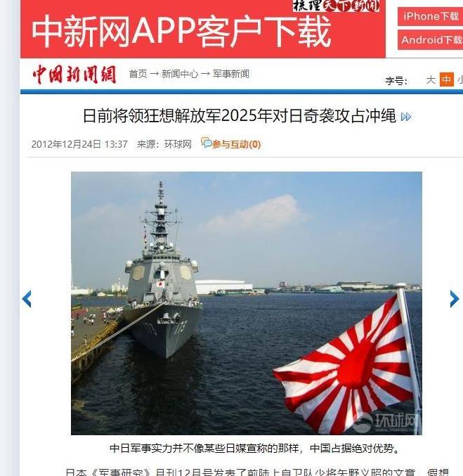Open 军事新闻 breadcrumb section
The width and height of the screenshot is (463, 476).
(x=231, y=74)
